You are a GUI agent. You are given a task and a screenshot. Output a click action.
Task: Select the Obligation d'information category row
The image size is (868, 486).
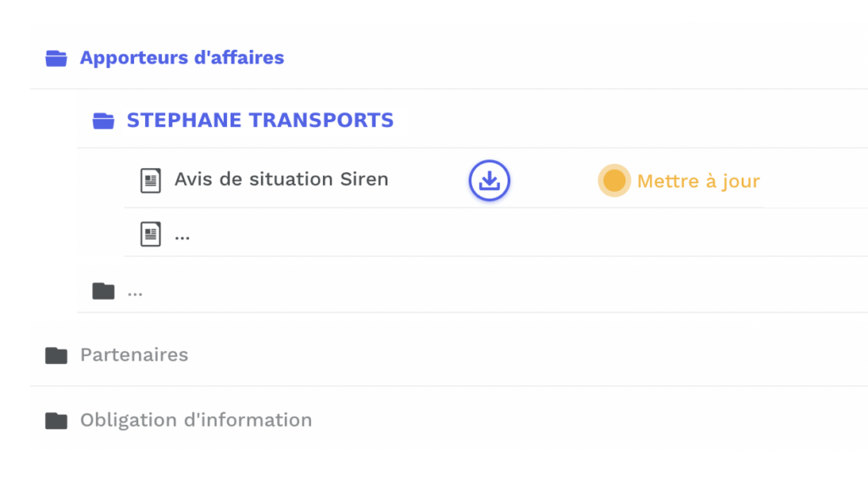click(509, 420)
